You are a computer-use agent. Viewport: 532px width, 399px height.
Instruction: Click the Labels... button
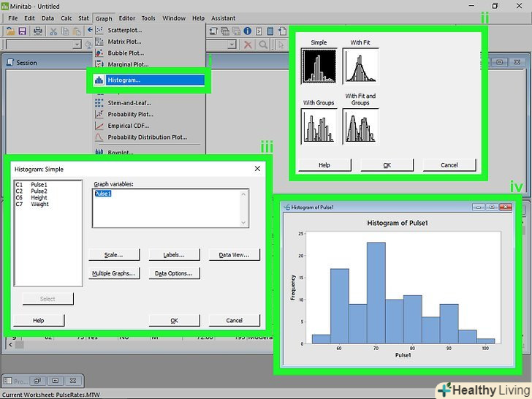[x=174, y=255]
